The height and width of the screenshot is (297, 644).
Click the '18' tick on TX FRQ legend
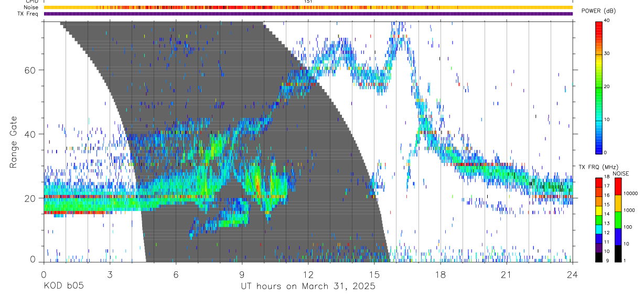tap(607, 177)
